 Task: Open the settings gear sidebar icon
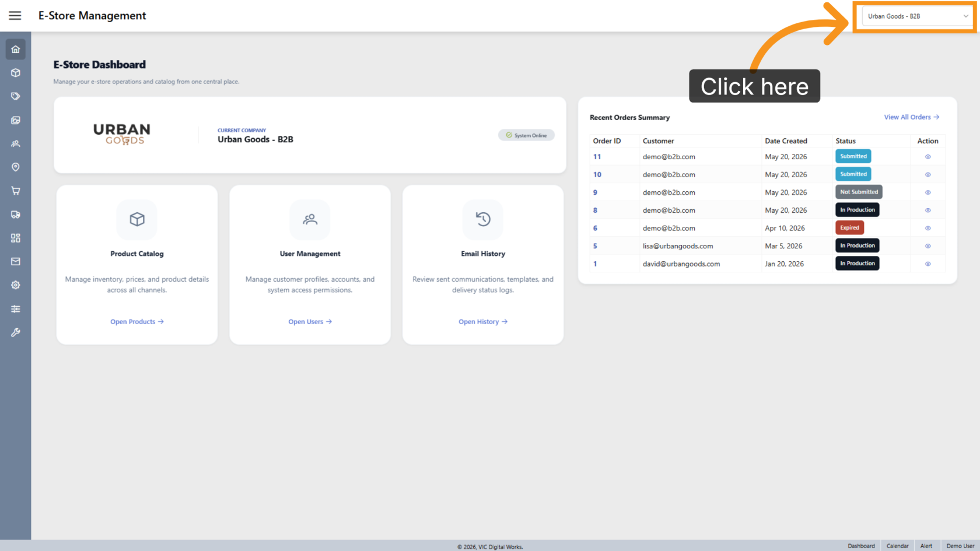[16, 285]
